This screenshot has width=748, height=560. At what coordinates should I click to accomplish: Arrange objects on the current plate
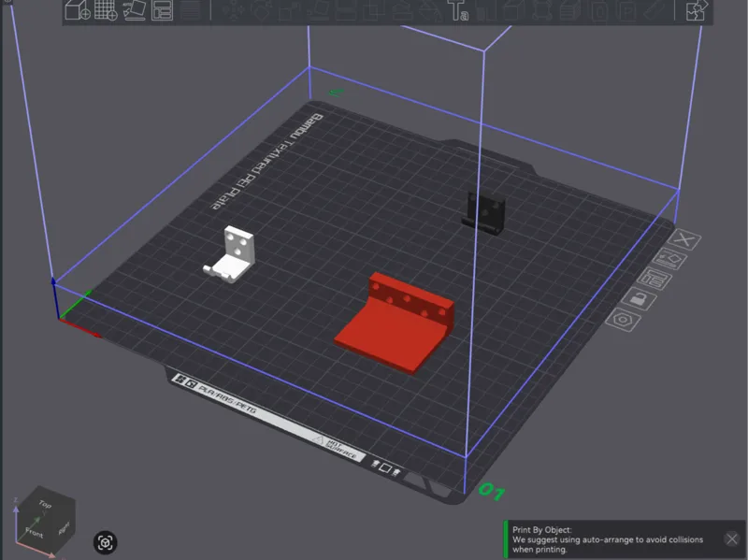pyautogui.click(x=654, y=278)
